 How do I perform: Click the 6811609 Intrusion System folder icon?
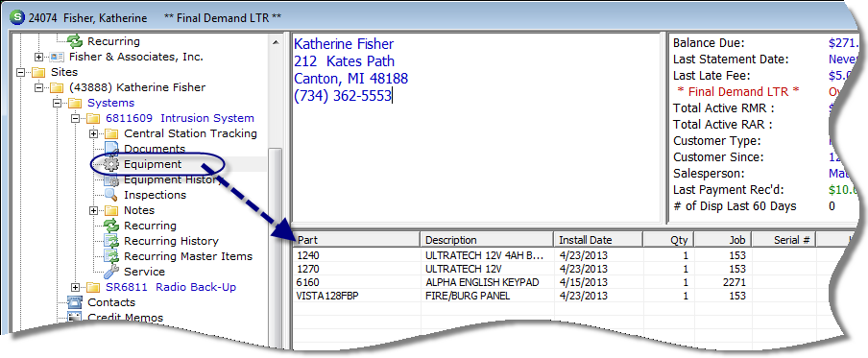(93, 118)
